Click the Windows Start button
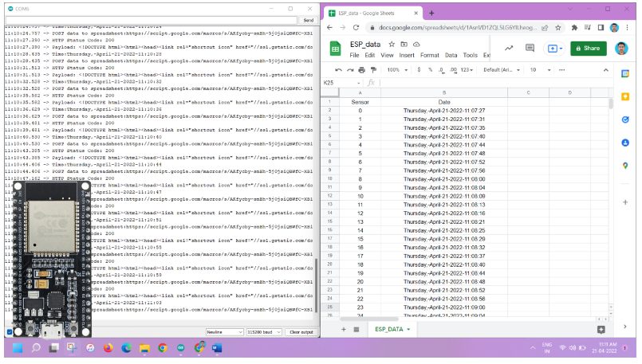This screenshot has width=642, height=364. tap(15, 348)
